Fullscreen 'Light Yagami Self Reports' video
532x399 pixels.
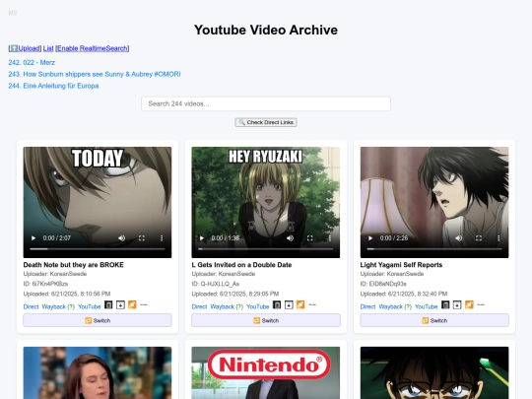click(479, 238)
